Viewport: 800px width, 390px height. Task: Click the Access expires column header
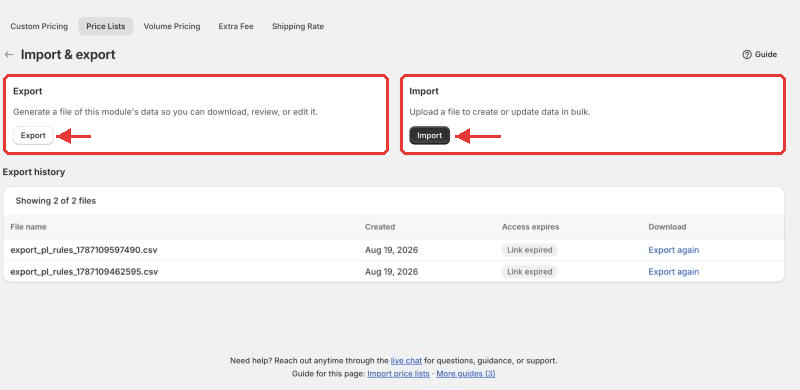531,227
